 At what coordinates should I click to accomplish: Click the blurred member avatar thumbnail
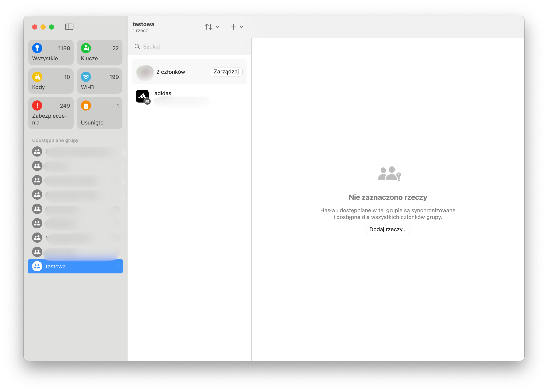click(x=145, y=72)
